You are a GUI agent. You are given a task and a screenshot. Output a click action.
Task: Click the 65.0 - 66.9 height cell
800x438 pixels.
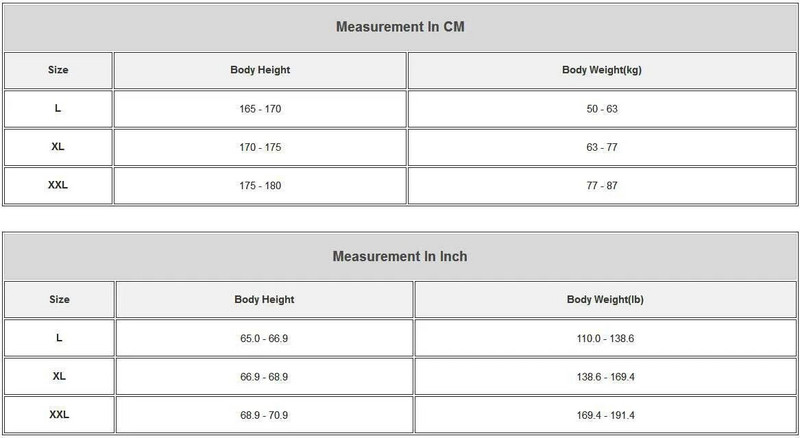click(264, 338)
